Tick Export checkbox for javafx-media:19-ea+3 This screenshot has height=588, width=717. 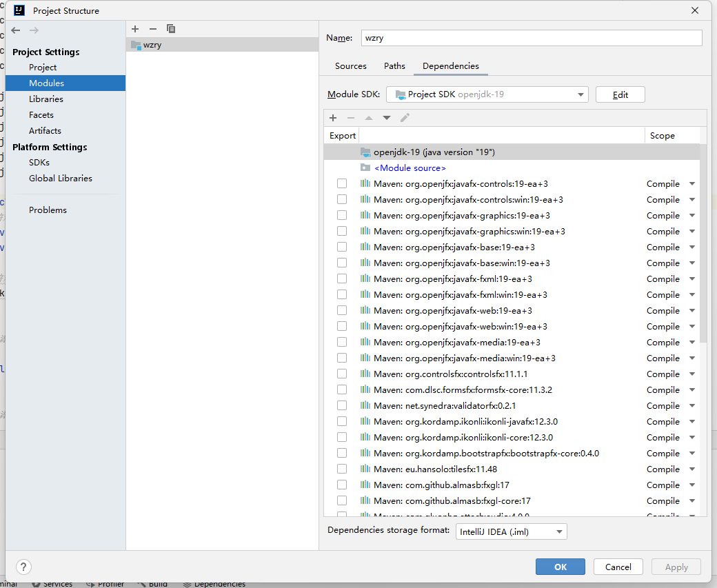point(341,342)
